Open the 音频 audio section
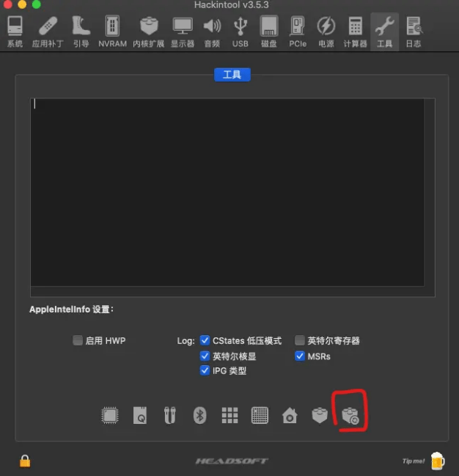Viewport: 459px width, 476px height. point(212,32)
